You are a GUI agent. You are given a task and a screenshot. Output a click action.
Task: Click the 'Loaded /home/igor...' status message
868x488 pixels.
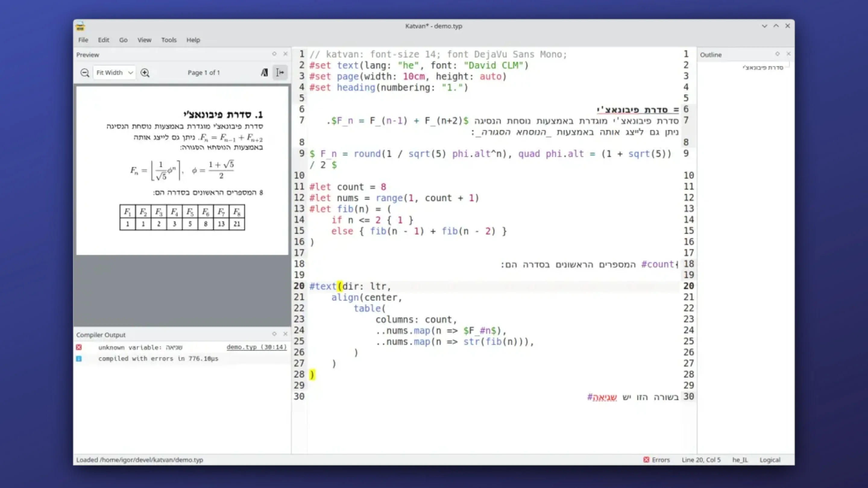[140, 460]
